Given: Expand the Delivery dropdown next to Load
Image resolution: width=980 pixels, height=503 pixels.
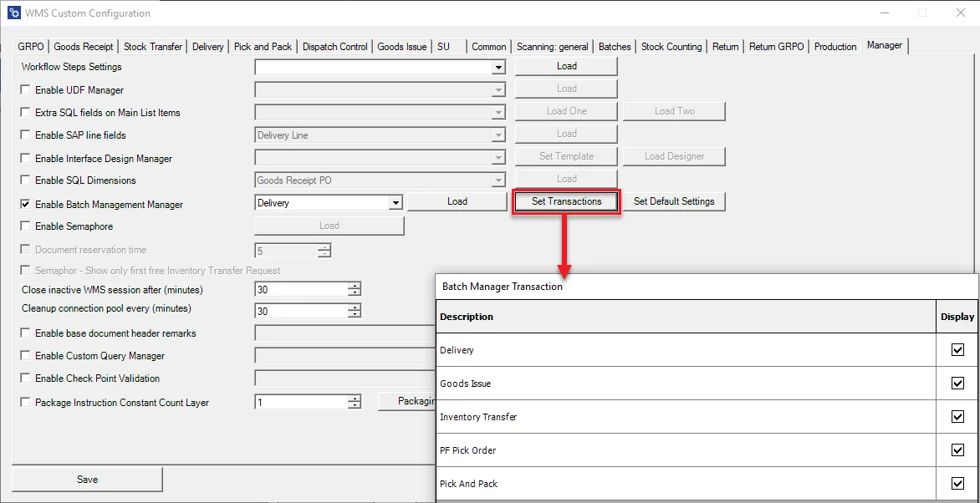Looking at the screenshot, I should 396,202.
